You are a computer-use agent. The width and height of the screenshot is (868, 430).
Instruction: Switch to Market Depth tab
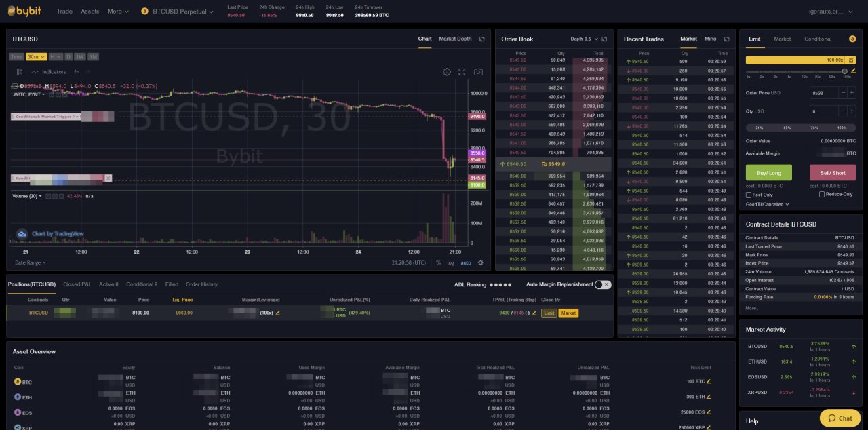[455, 39]
